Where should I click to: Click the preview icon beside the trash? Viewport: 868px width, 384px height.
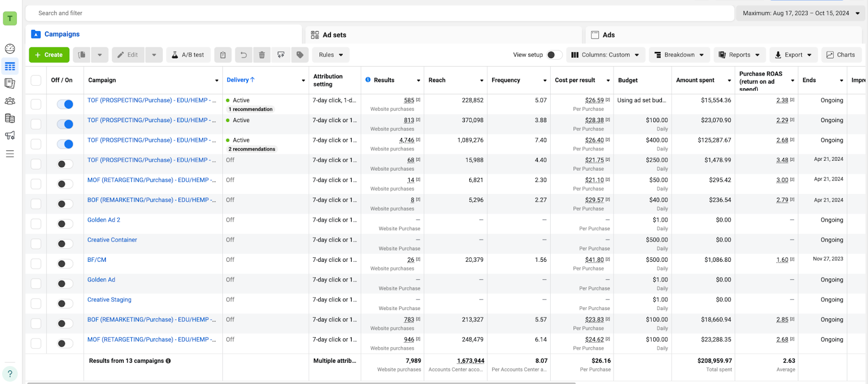click(x=280, y=55)
